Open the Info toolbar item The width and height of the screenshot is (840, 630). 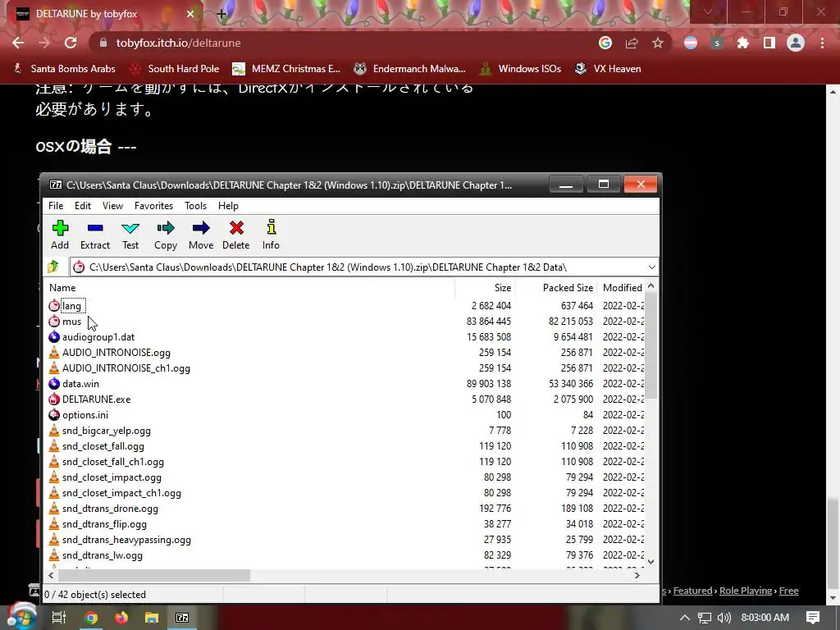[271, 227]
